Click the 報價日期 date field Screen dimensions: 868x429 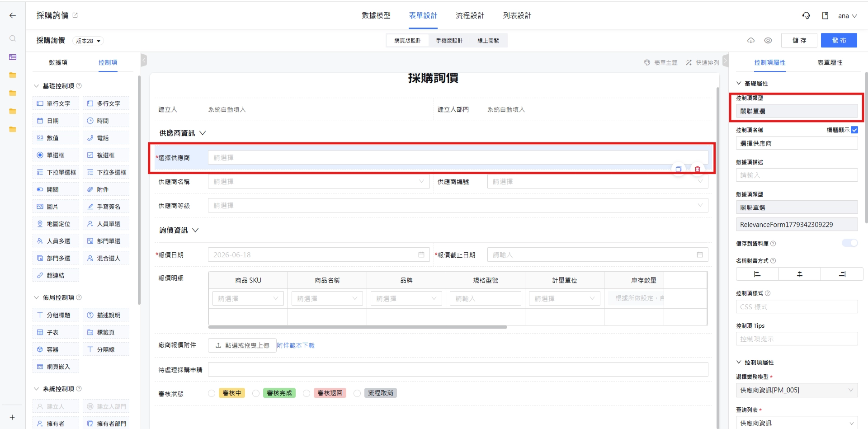click(x=319, y=255)
